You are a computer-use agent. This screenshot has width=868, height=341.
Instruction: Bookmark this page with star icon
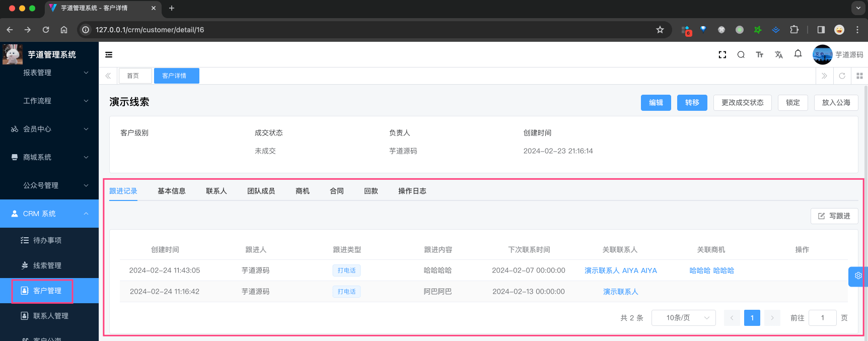click(x=660, y=30)
